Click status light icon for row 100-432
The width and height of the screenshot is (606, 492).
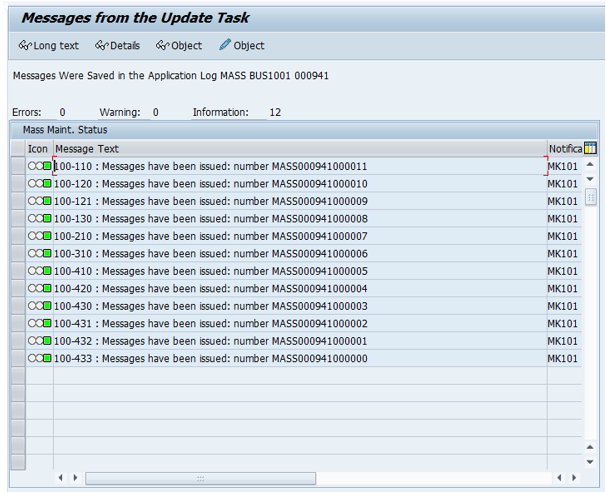pos(39,341)
